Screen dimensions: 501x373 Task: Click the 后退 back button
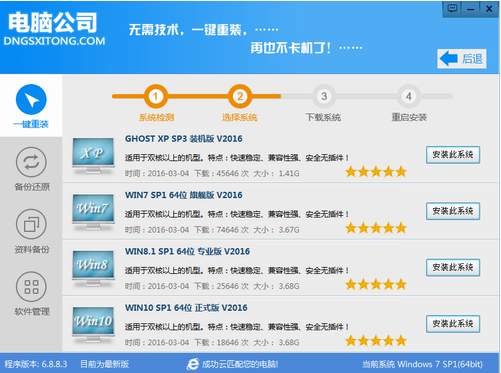coord(462,59)
